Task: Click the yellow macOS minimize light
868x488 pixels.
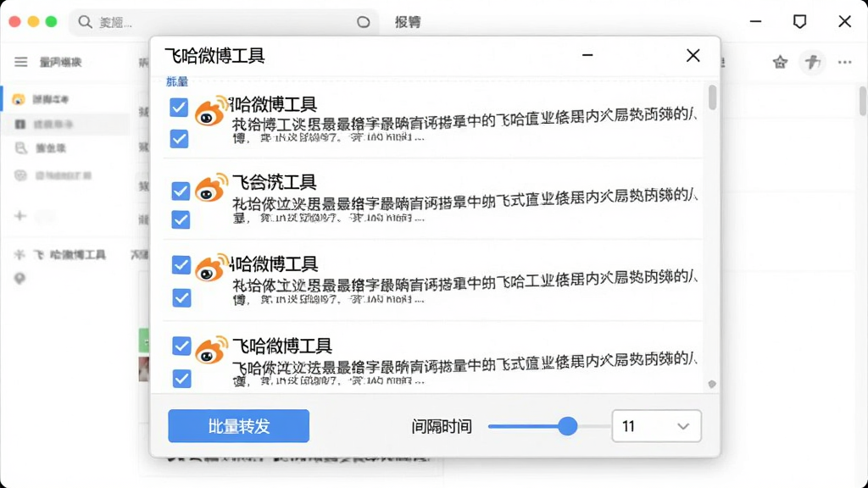Action: (x=33, y=21)
